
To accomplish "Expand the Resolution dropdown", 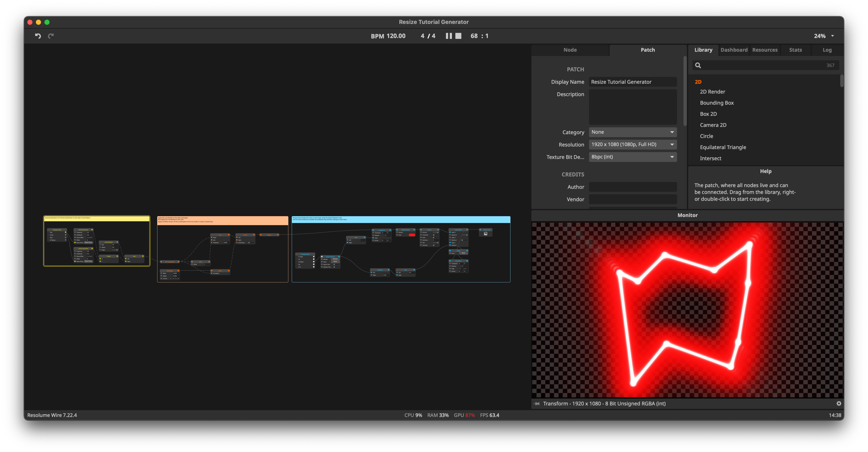I will 633,144.
